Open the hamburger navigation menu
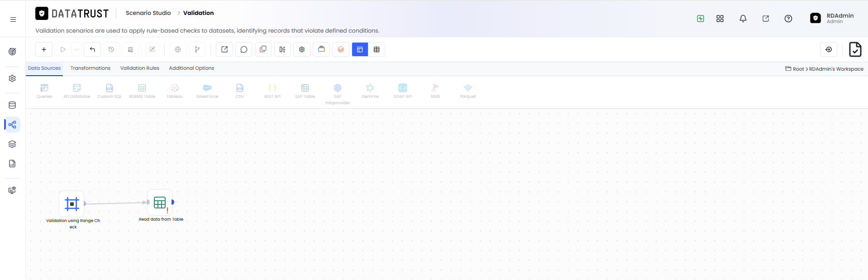The image size is (868, 280). [x=13, y=19]
